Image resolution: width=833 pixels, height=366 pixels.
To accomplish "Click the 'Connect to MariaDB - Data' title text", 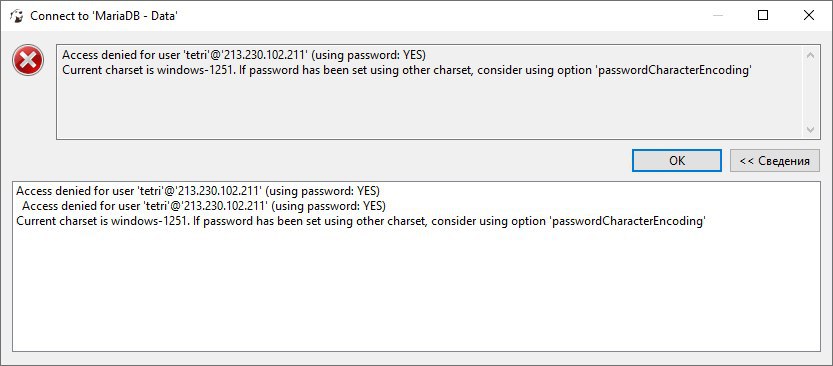I will pos(104,16).
